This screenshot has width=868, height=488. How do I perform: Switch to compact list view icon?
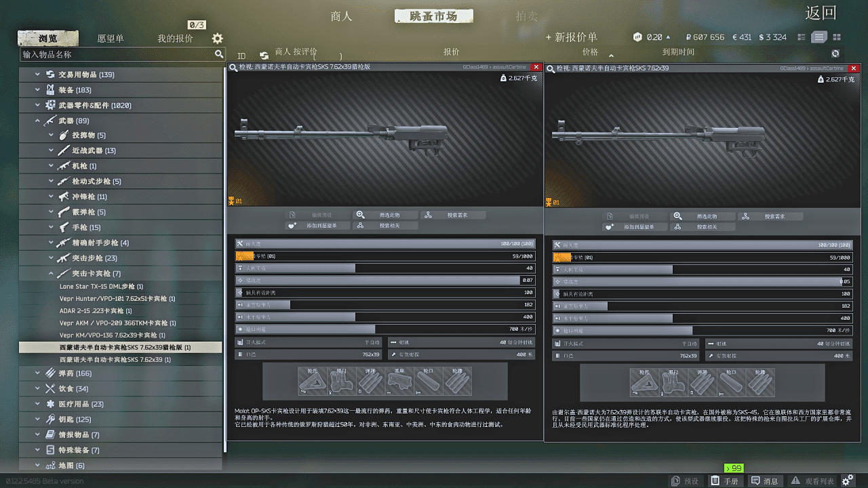tap(802, 37)
